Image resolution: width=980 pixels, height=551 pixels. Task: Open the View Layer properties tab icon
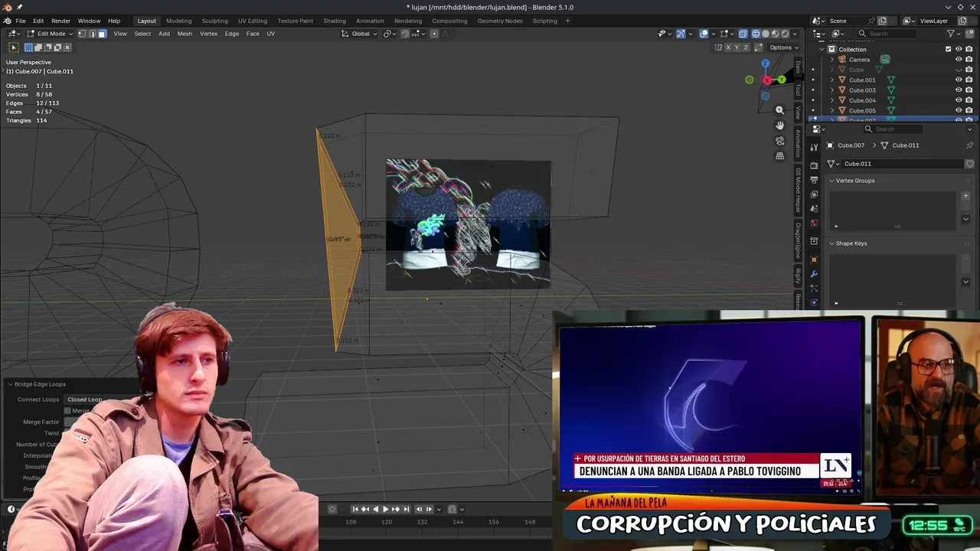pos(814,194)
